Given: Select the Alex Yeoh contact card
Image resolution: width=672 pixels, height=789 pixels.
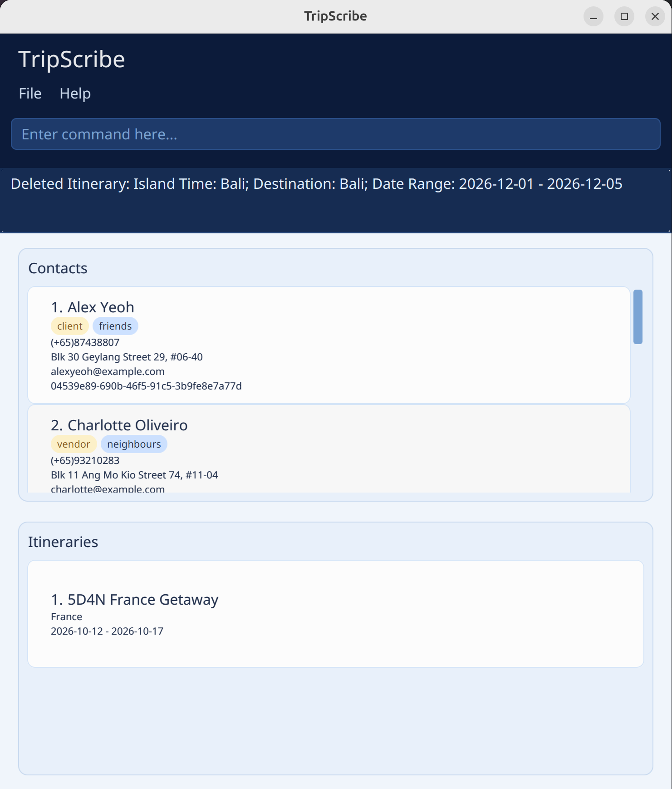Looking at the screenshot, I should (329, 345).
